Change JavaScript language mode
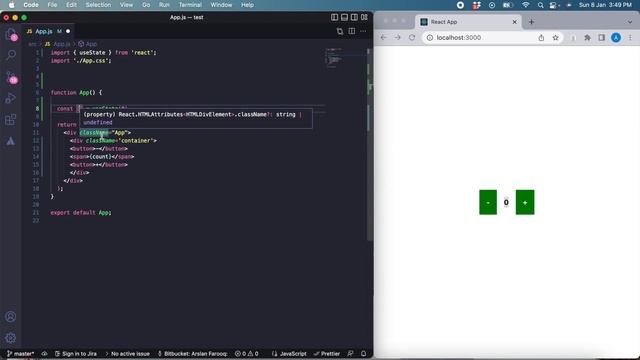640x360 pixels. click(x=289, y=353)
